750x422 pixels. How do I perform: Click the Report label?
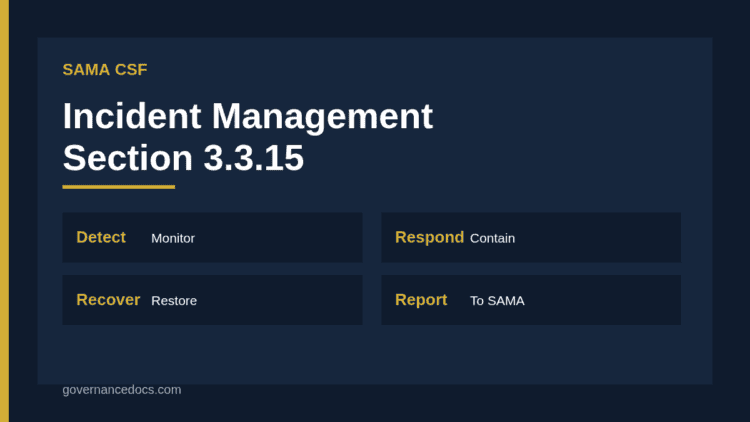point(421,300)
